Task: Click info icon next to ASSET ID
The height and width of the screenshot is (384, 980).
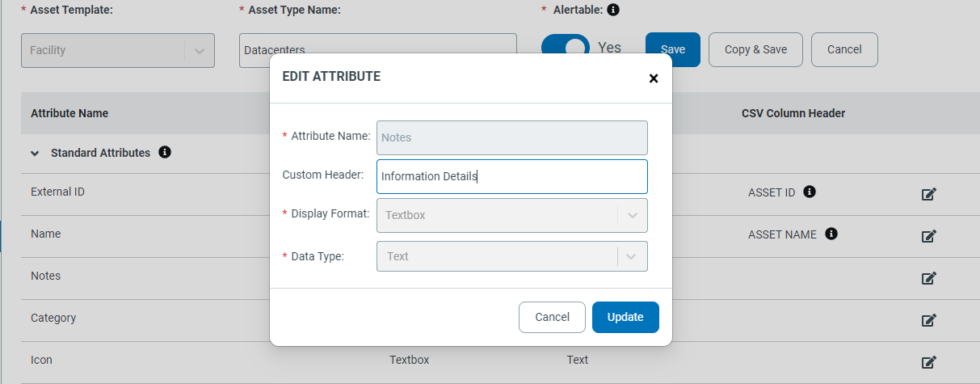Action: coord(810,192)
